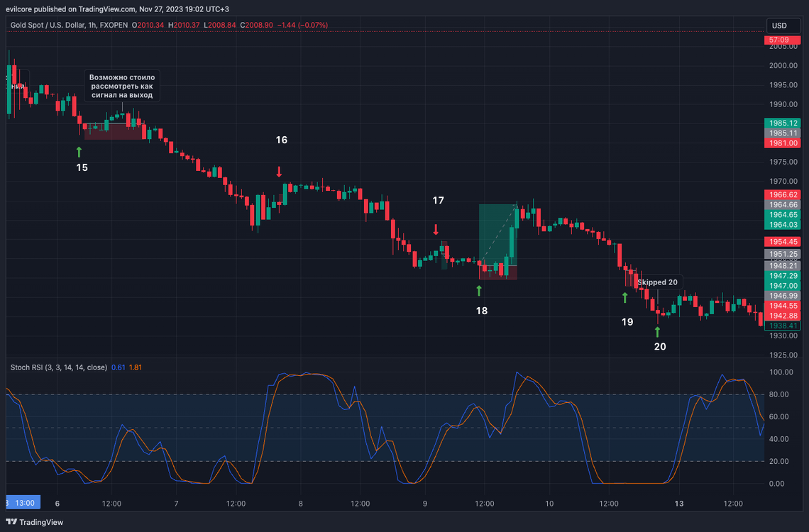Click the highlighted blue 13:00 time label

point(23,503)
